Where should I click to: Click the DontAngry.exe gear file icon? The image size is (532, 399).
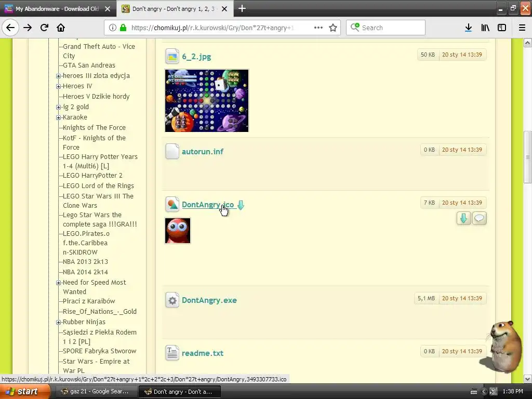pos(172,300)
